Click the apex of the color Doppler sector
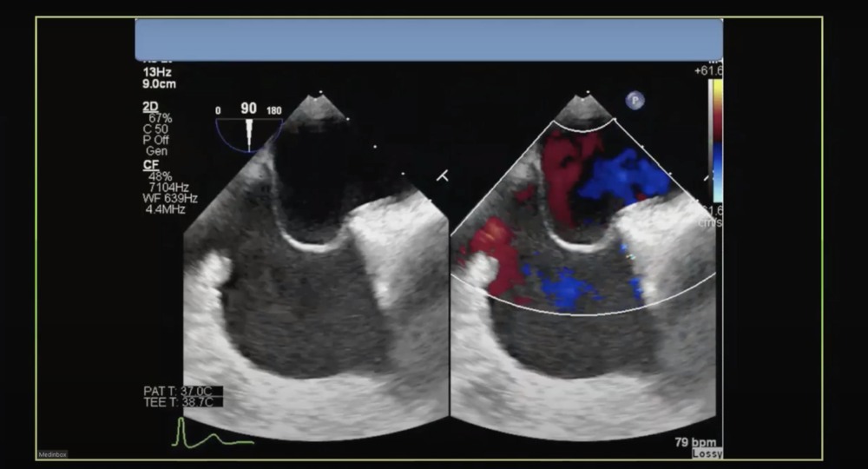Viewport: 868px width, 469px height. pos(584,94)
